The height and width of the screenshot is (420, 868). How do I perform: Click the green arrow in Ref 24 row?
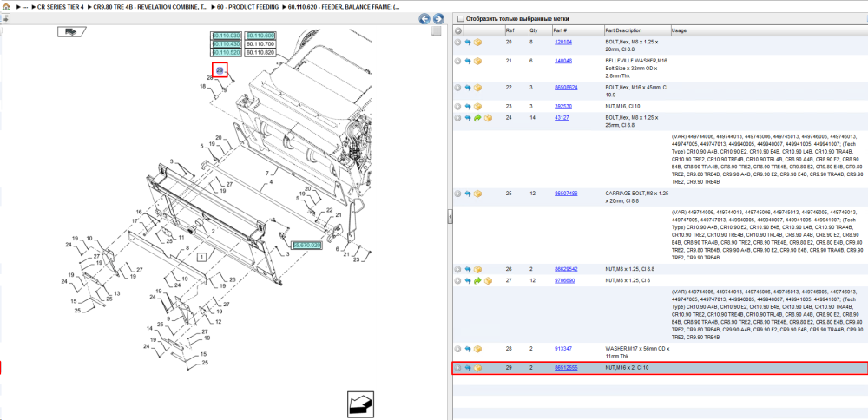coord(477,118)
